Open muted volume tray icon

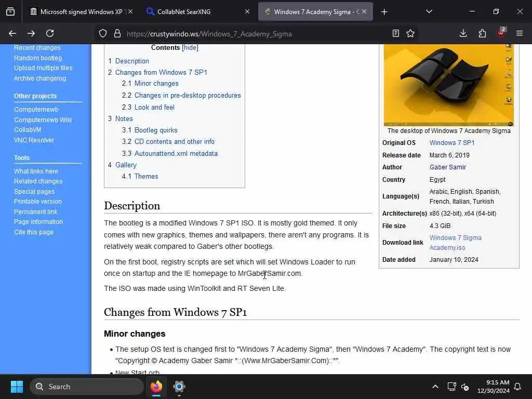[x=465, y=387]
